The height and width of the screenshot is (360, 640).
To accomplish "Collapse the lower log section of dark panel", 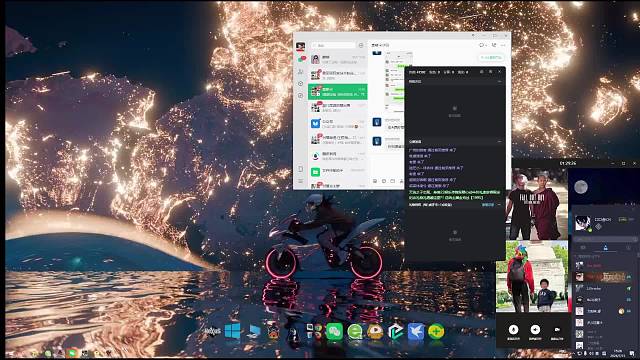I will (499, 142).
